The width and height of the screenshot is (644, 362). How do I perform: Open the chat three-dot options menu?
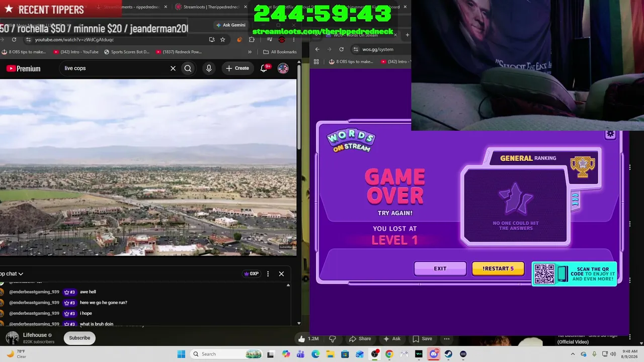268,274
